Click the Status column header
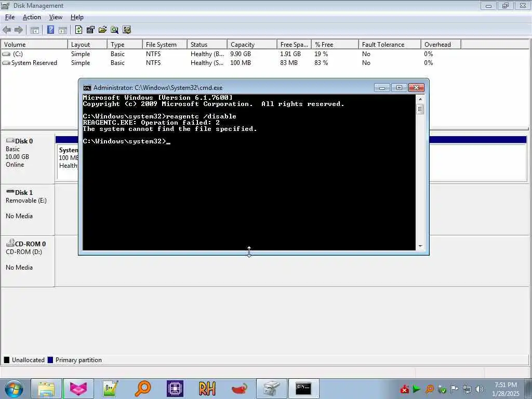 pos(207,45)
